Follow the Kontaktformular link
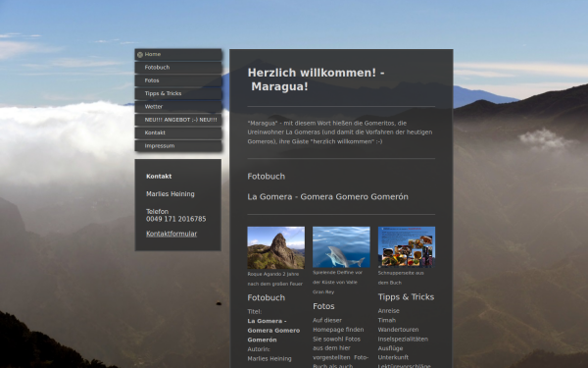This screenshot has width=588, height=368. click(171, 234)
